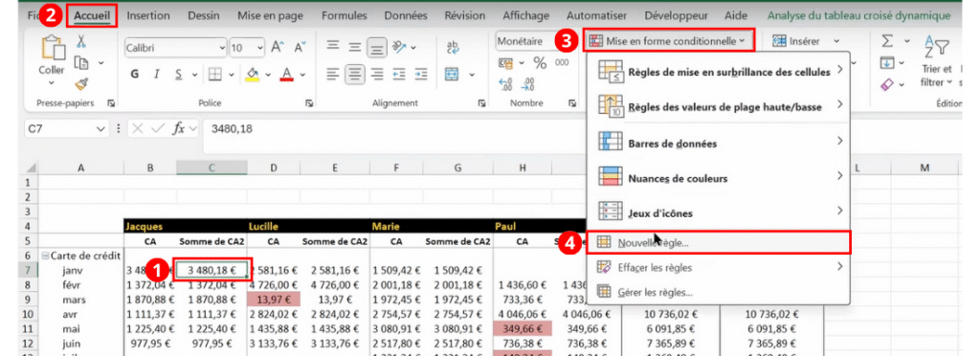Click the Insérer button

coord(796,41)
